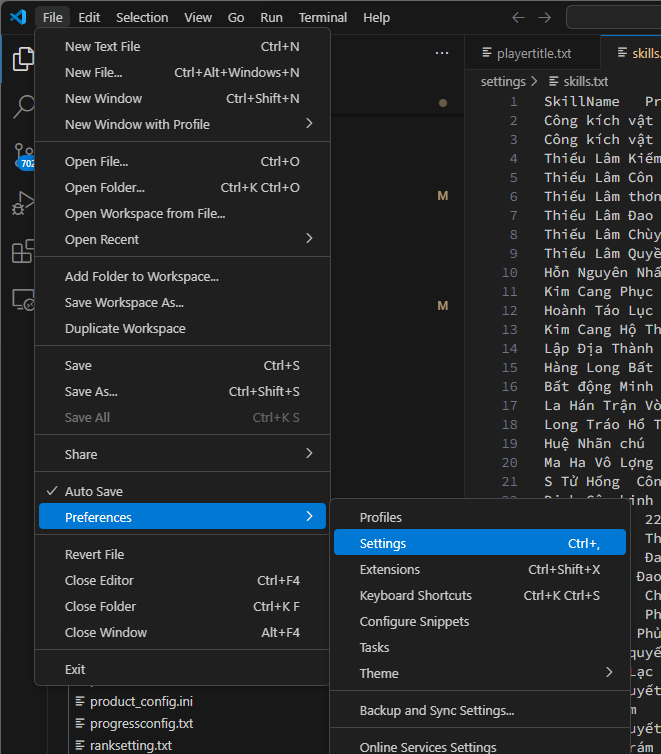Open the sidebar's three-dot More Actions menu
The width and height of the screenshot is (661, 754).
pos(442,53)
